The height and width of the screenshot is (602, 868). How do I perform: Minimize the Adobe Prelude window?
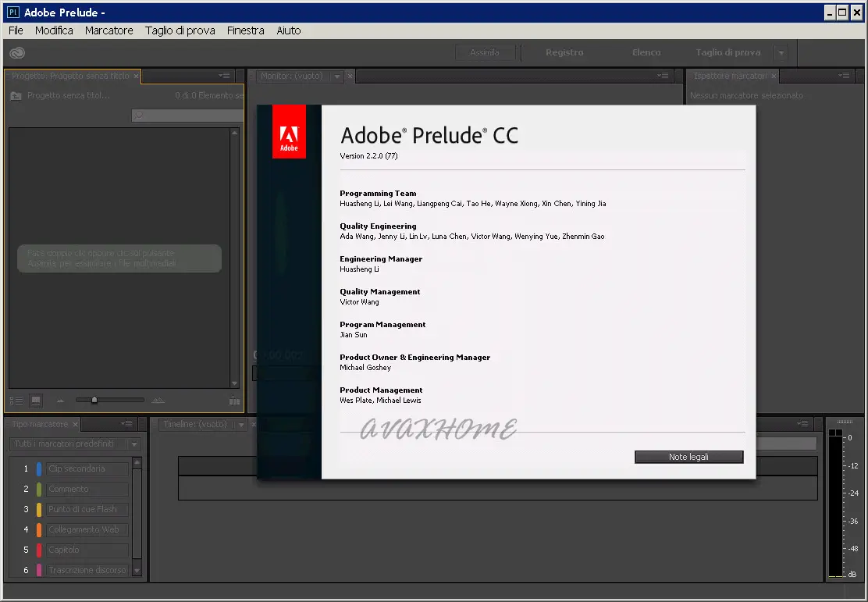click(x=829, y=12)
